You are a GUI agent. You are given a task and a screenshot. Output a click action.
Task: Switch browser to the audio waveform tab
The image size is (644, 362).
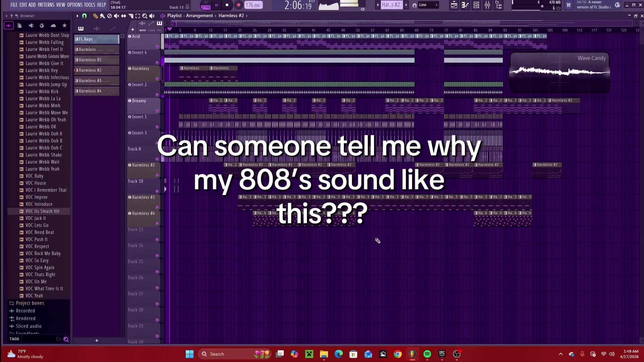[x=9, y=25]
